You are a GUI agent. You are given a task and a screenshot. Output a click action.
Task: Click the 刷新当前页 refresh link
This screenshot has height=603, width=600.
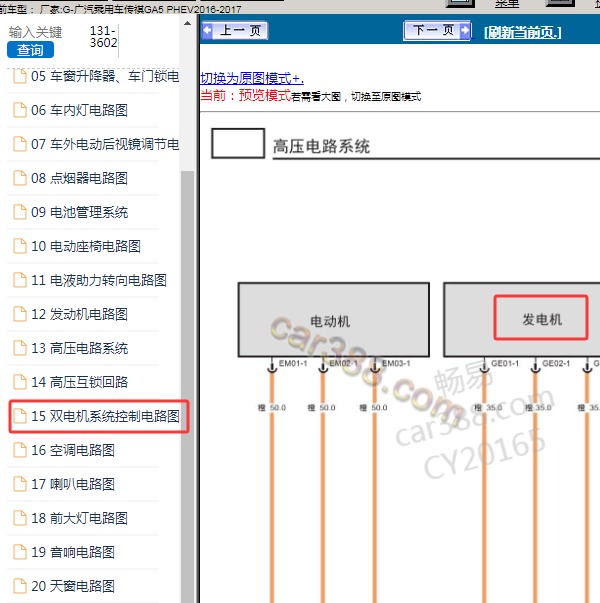point(522,32)
